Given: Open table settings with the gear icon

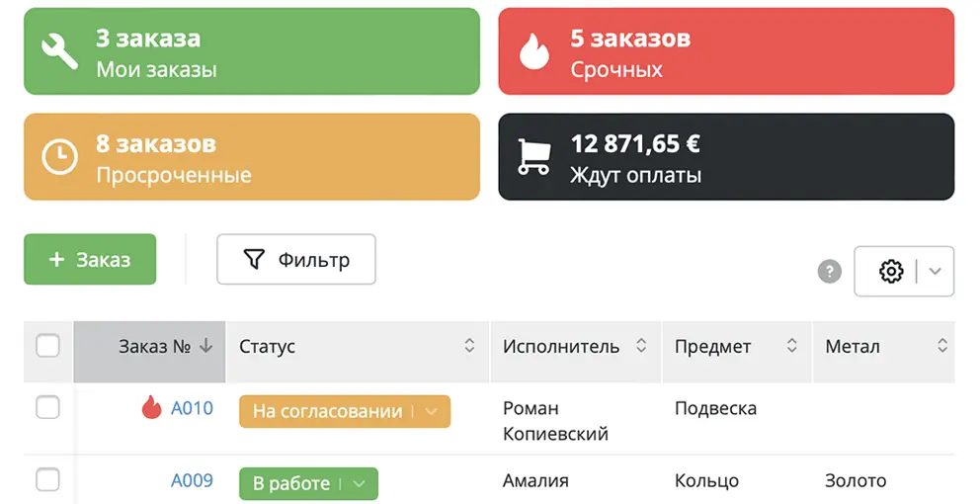Looking at the screenshot, I should [891, 272].
